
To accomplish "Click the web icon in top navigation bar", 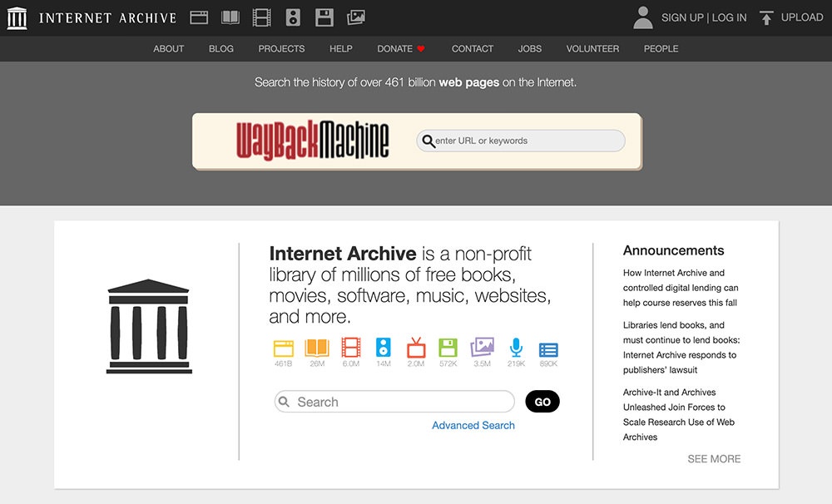I will click(x=199, y=17).
